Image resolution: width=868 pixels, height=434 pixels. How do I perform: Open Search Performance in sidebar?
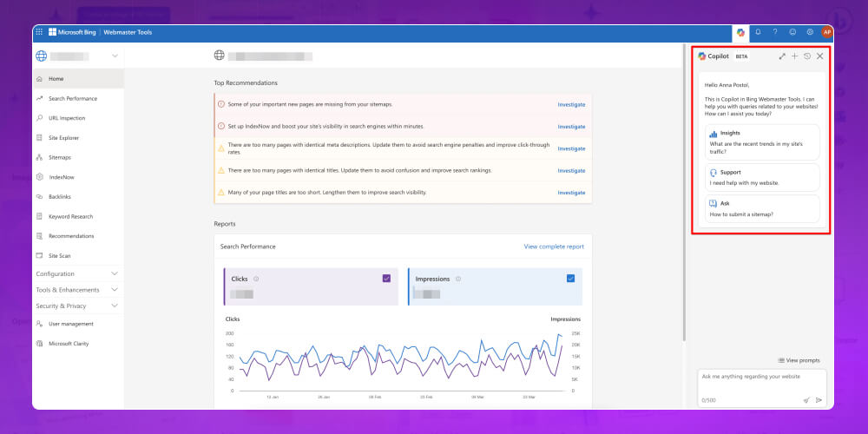pyautogui.click(x=78, y=99)
